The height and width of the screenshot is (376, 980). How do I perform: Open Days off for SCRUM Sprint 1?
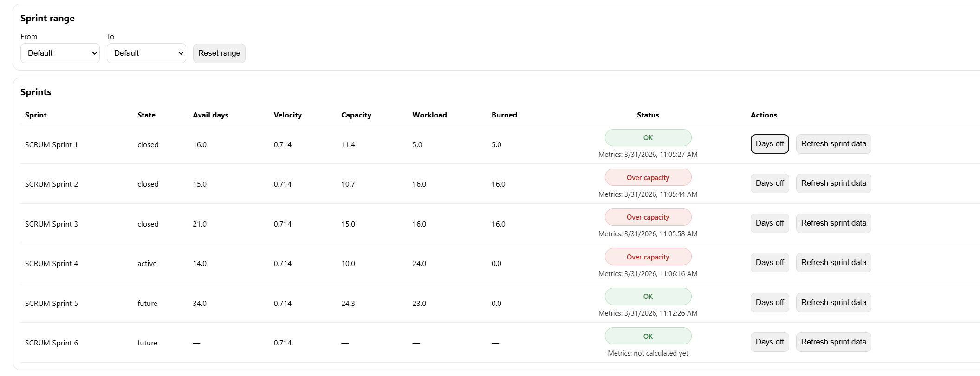pyautogui.click(x=770, y=144)
